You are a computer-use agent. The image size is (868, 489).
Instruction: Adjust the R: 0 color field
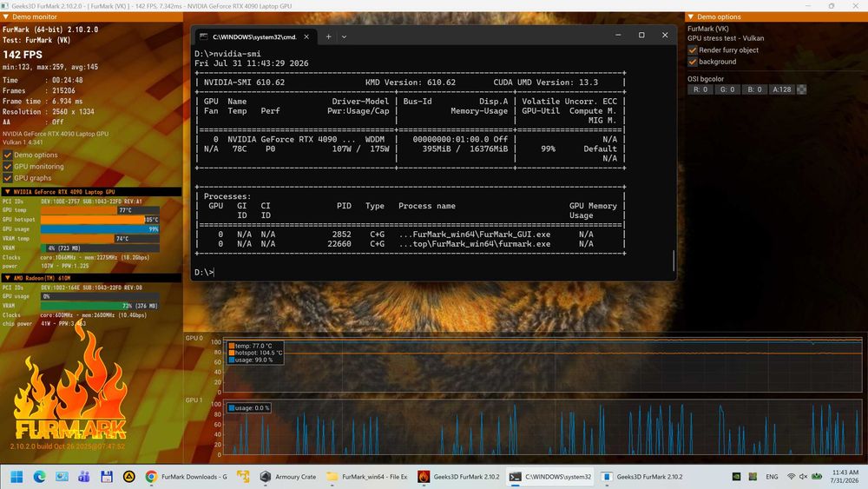700,89
